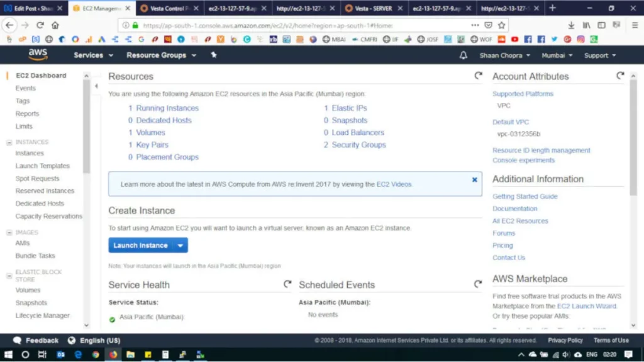Collapse the INSTANCES sidebar section
The width and height of the screenshot is (644, 362).
click(9, 143)
